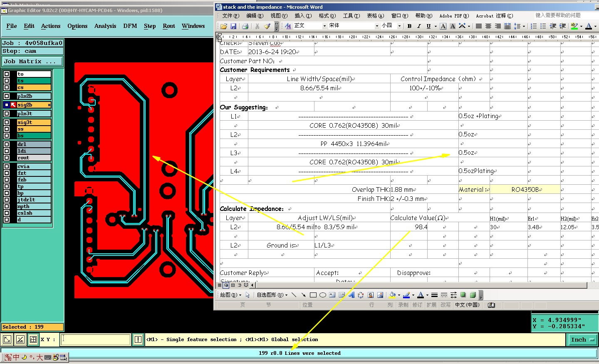Image resolution: width=599 pixels, height=364 pixels.
Task: Select the Oval drawing tool
Action: tap(323, 295)
